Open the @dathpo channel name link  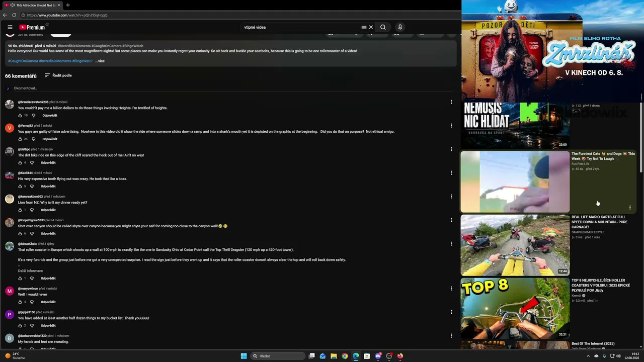[x=24, y=149]
